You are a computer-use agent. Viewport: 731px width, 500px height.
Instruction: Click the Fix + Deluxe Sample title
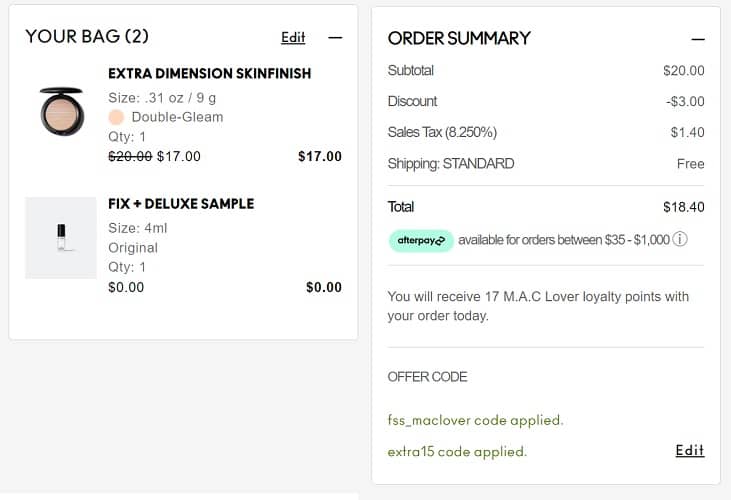tap(181, 203)
